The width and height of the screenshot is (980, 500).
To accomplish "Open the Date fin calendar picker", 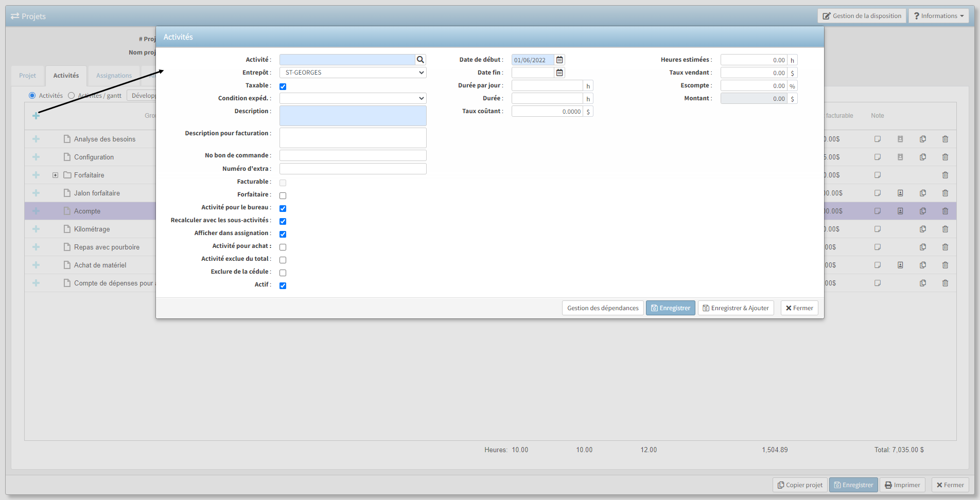I will (x=559, y=73).
